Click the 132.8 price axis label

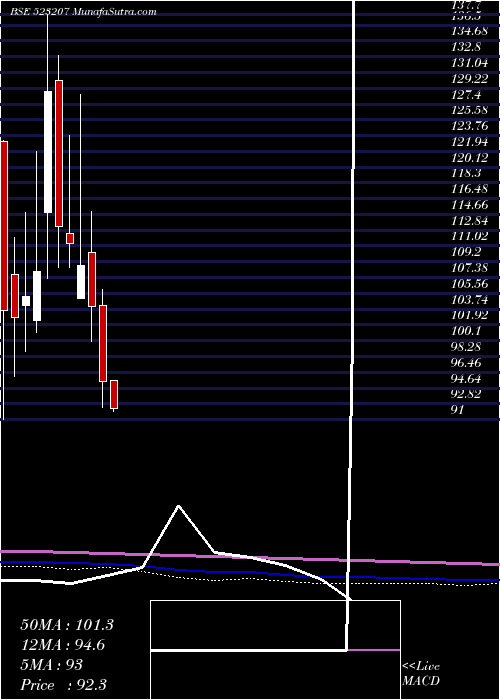pos(466,46)
